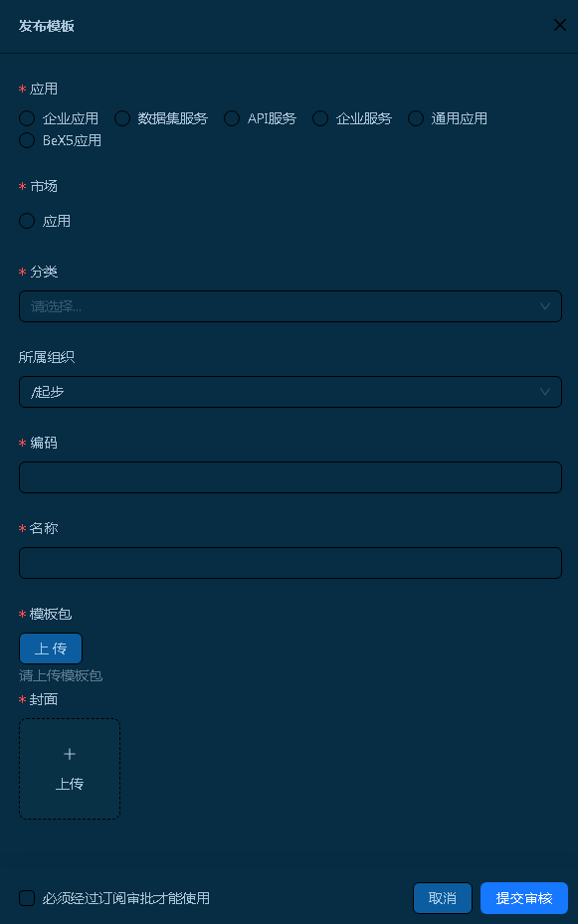Choose the API服务 radio button
This screenshot has width=578, height=924.
tap(232, 118)
